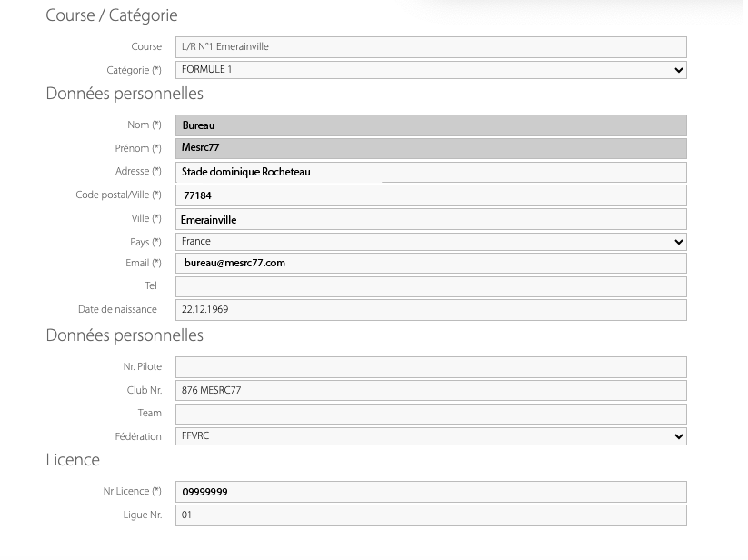Click the Prénom field containing Mesrc77
748x560 pixels.
pyautogui.click(x=431, y=148)
